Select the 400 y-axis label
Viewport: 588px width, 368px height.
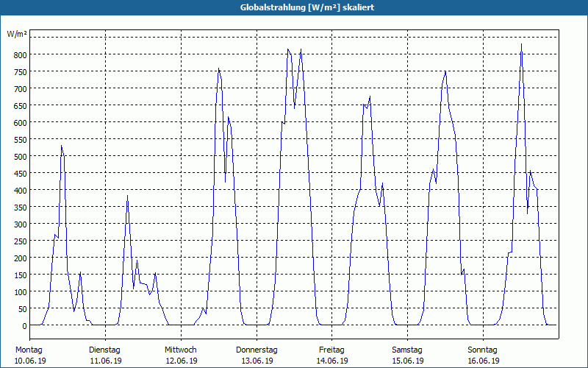click(20, 191)
